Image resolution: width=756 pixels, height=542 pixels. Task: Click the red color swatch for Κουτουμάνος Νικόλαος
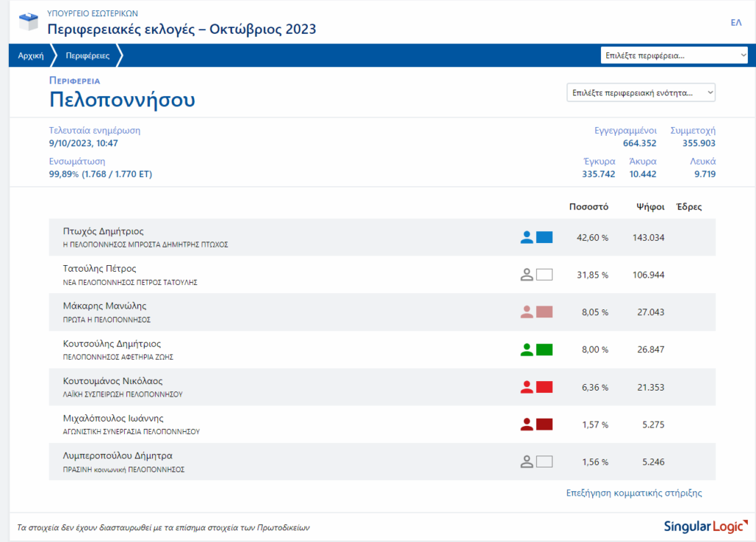(x=544, y=386)
